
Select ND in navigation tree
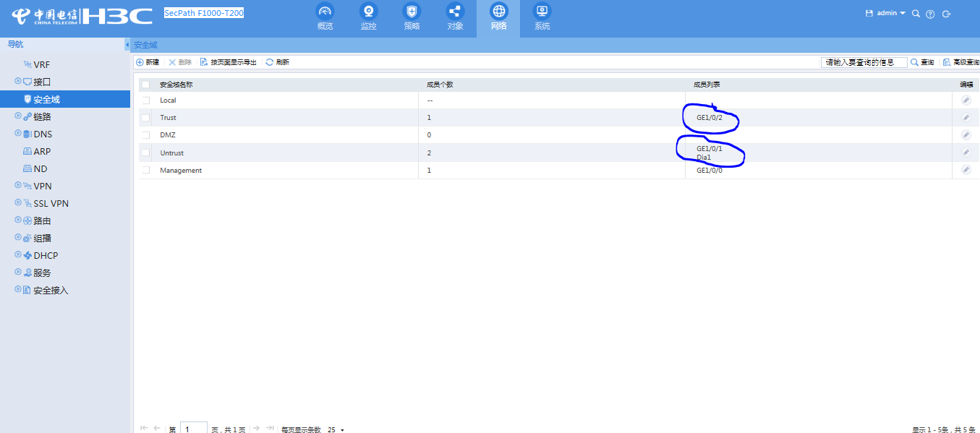(x=41, y=168)
